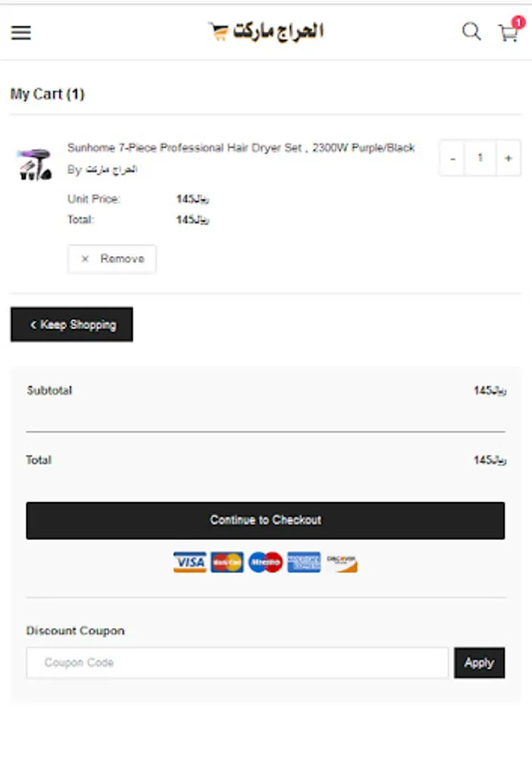Click the American Express icon
The image size is (532, 771).
(303, 562)
